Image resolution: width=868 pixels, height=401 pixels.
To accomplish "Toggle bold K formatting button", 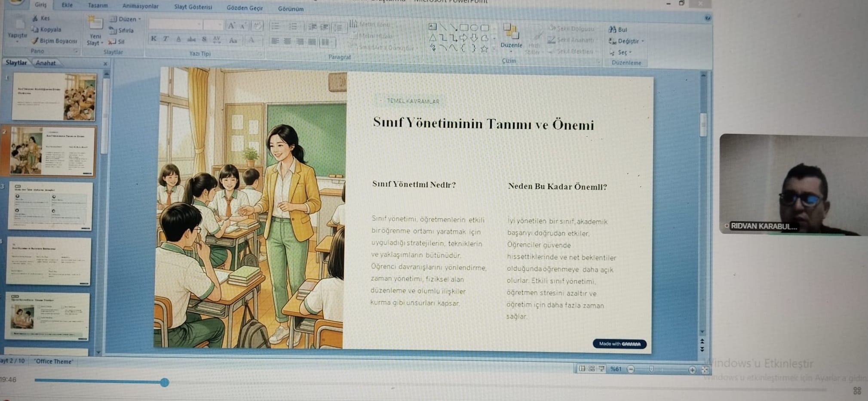I will click(153, 39).
